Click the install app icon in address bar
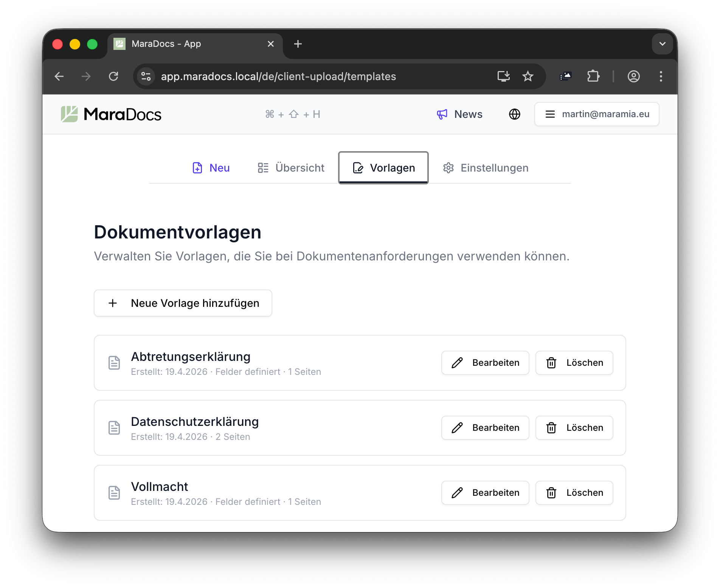 (504, 76)
